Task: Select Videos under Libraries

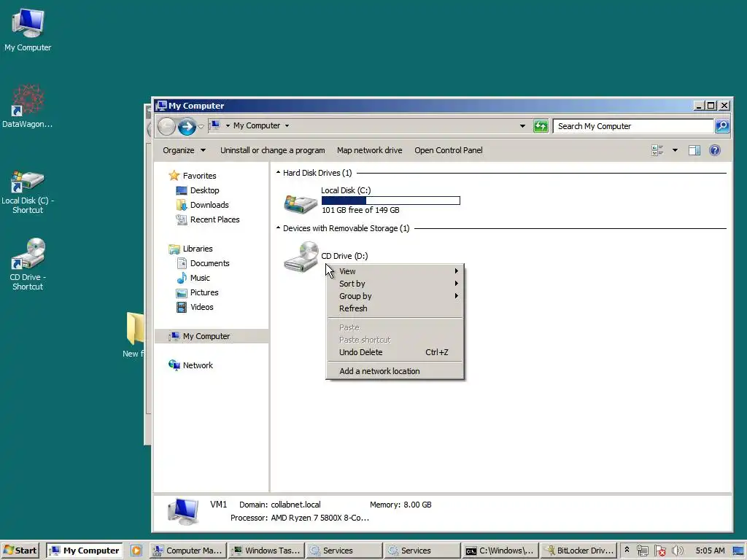Action: point(201,307)
